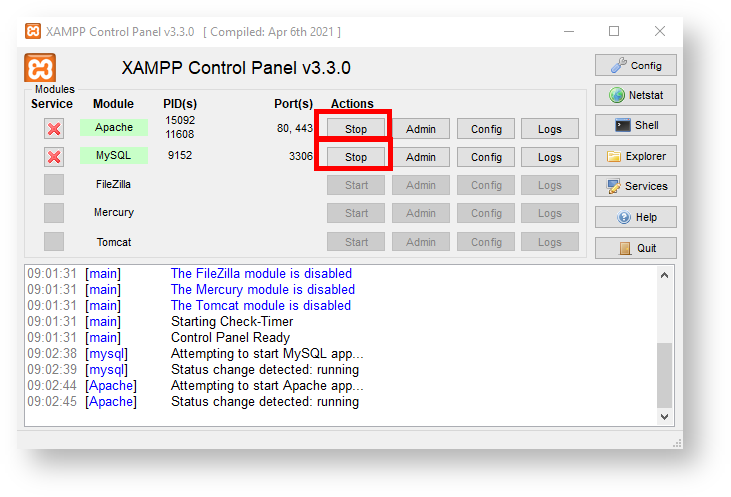Open Help from right sidebar
Image resolution: width=731 pixels, height=497 pixels.
click(635, 218)
